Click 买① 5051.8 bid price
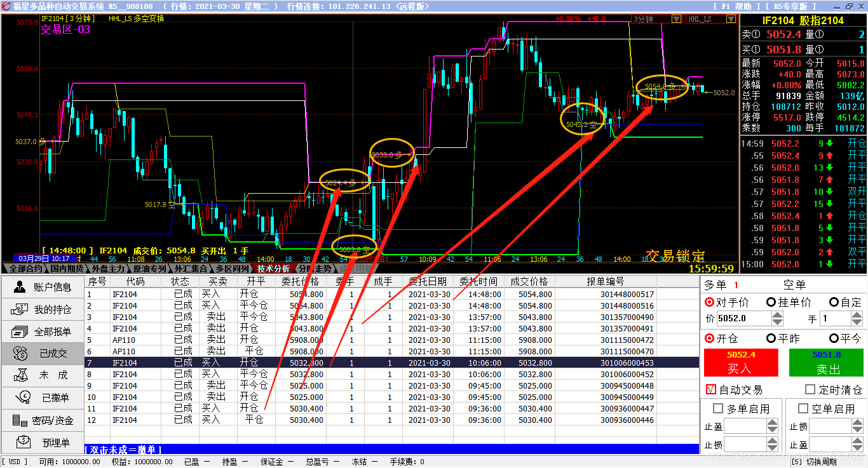 coord(783,49)
